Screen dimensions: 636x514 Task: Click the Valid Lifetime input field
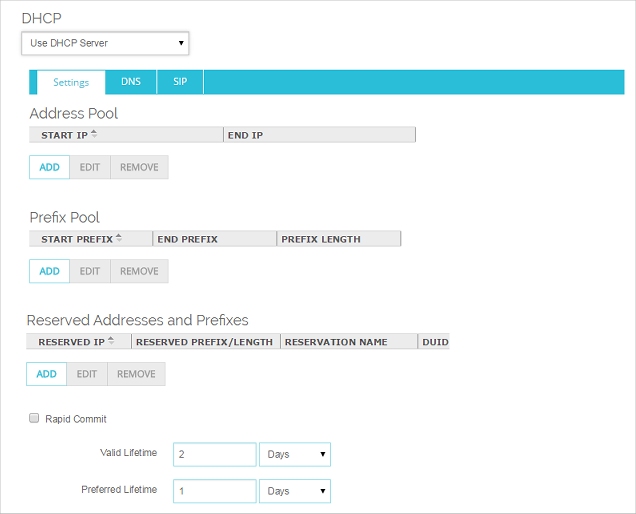point(214,454)
